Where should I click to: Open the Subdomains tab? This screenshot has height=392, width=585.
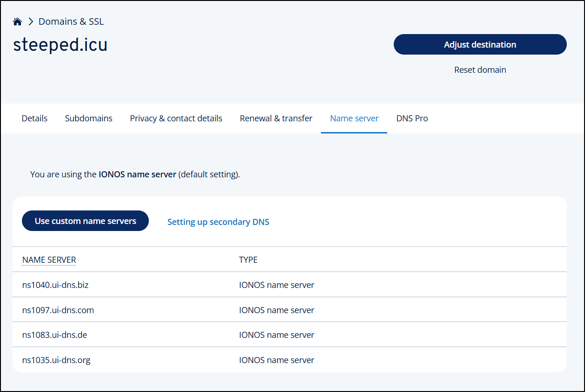click(x=89, y=119)
